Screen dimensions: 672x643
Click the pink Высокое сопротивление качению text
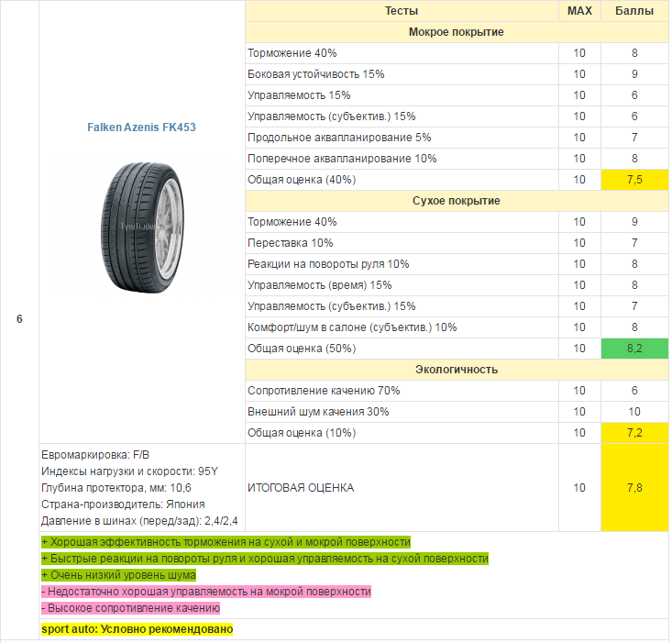(x=130, y=608)
